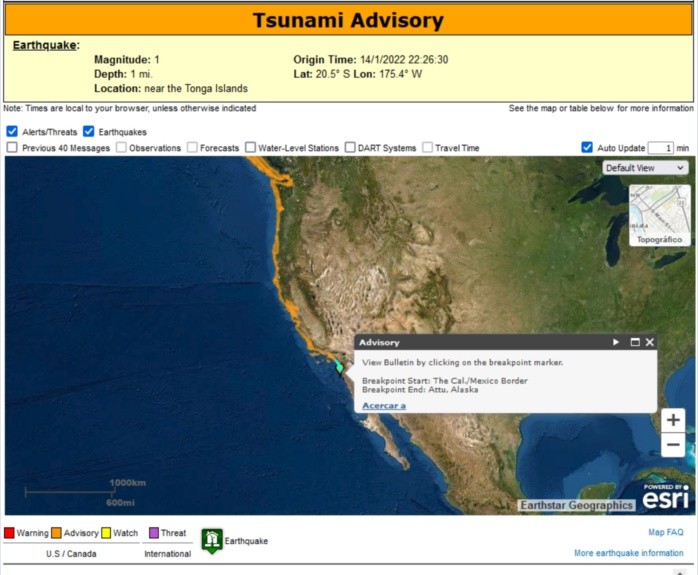Maximize the Advisory popup window
This screenshot has height=575, width=698.
point(634,342)
